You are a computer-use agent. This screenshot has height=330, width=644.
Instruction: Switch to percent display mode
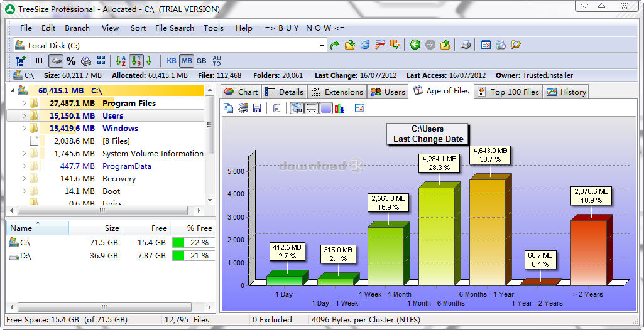[71, 61]
